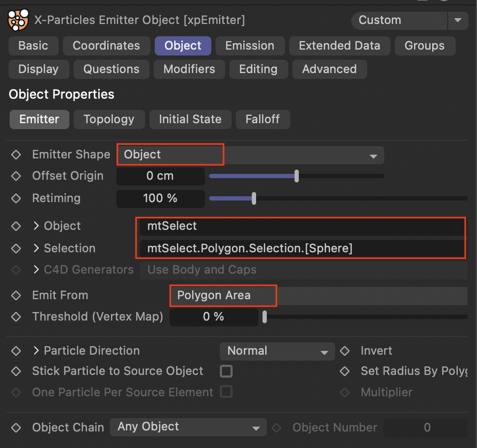Select the Falloff sub-tab
Viewport: 477px width, 448px height.
(263, 119)
